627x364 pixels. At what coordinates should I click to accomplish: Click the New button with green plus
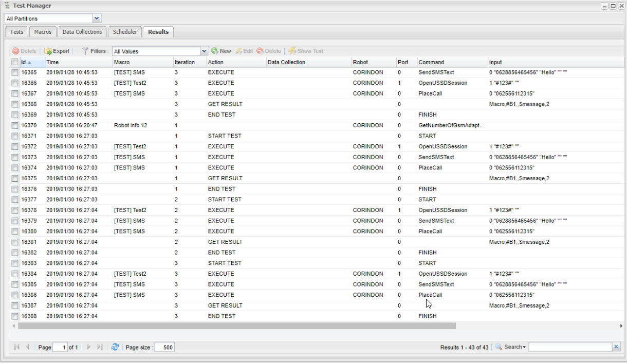222,51
